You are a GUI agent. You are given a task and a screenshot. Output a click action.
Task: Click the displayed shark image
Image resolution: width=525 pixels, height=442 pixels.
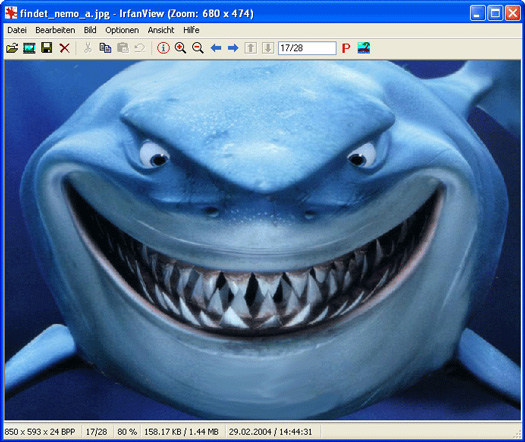tap(262, 240)
